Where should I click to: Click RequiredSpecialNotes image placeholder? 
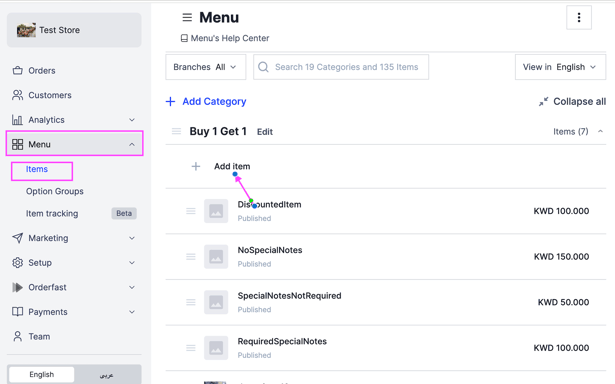(216, 348)
